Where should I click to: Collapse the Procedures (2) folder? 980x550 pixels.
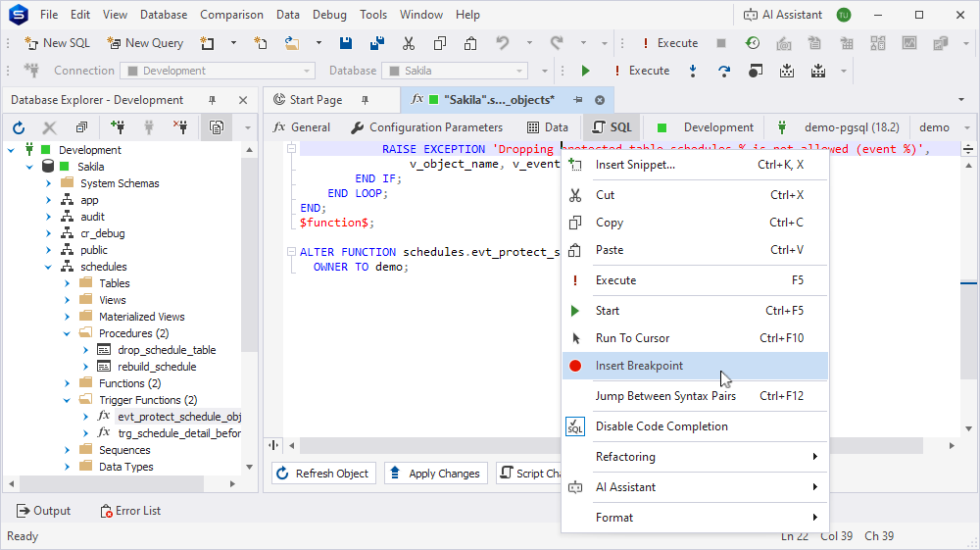click(67, 333)
